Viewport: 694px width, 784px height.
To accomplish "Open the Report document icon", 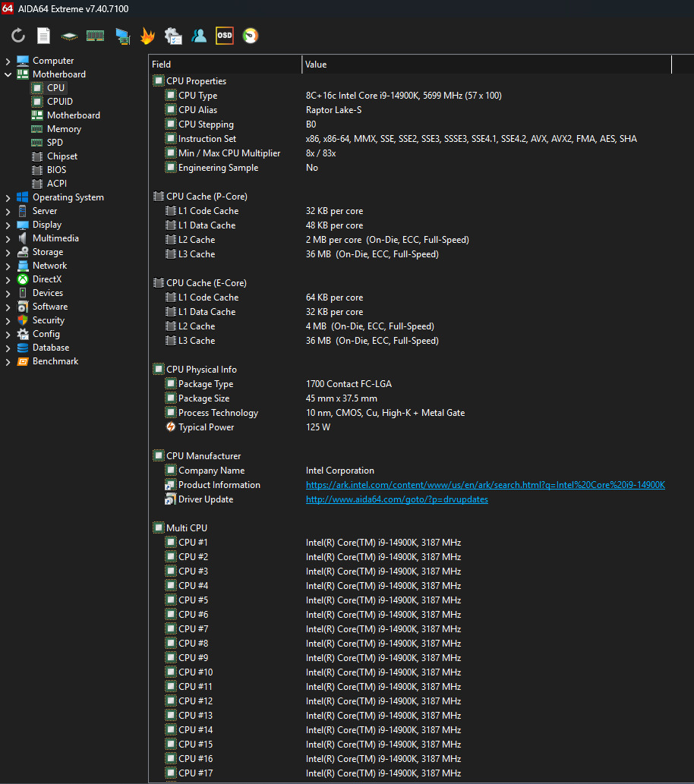I will click(x=43, y=36).
